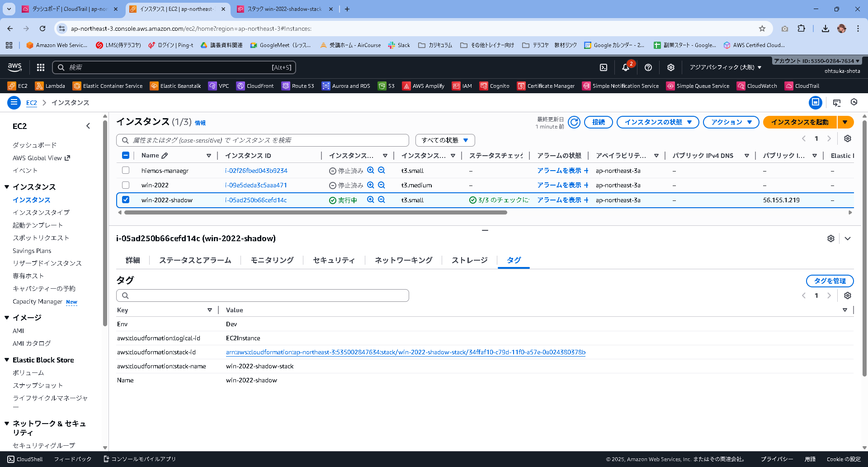Open the CloudFormation stack ARN link
The width and height of the screenshot is (868, 467).
click(x=406, y=352)
